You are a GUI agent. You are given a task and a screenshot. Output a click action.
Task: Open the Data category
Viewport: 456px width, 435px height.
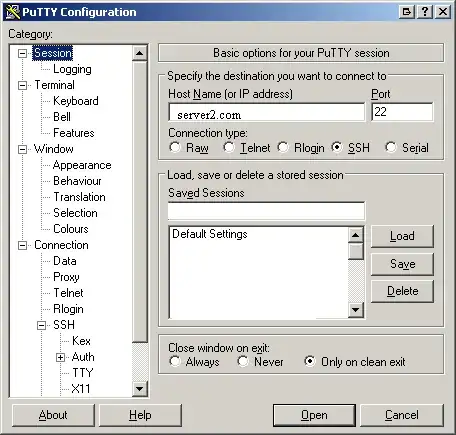click(x=65, y=261)
